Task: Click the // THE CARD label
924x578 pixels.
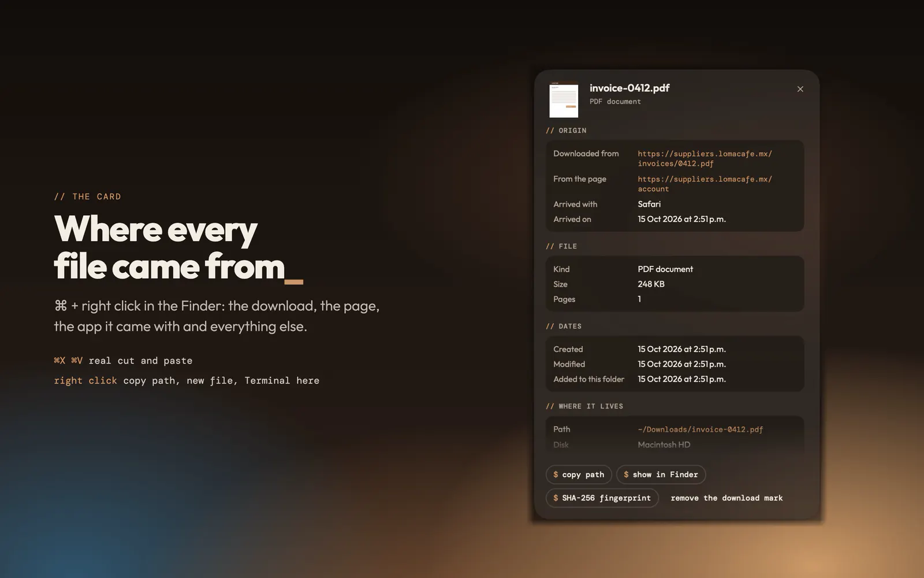Action: 88,197
